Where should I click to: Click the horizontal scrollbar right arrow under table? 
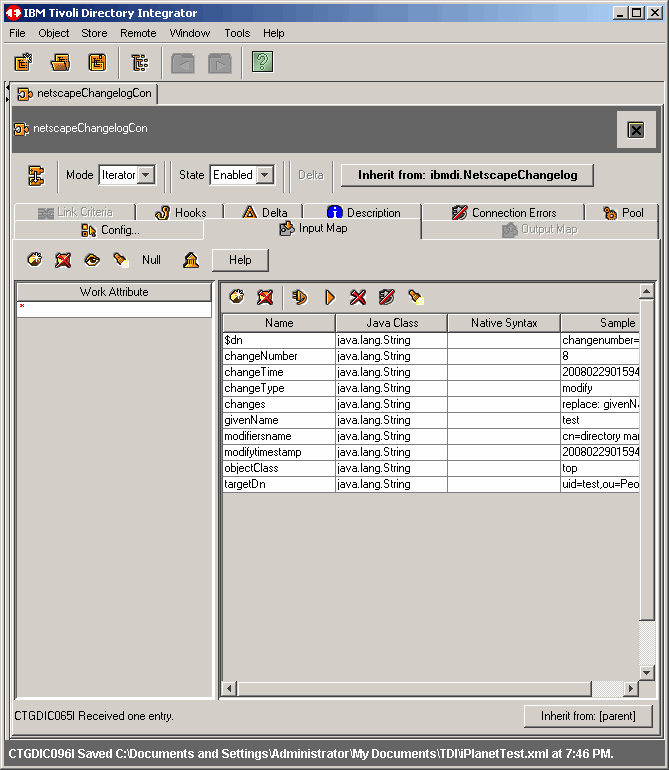click(630, 689)
